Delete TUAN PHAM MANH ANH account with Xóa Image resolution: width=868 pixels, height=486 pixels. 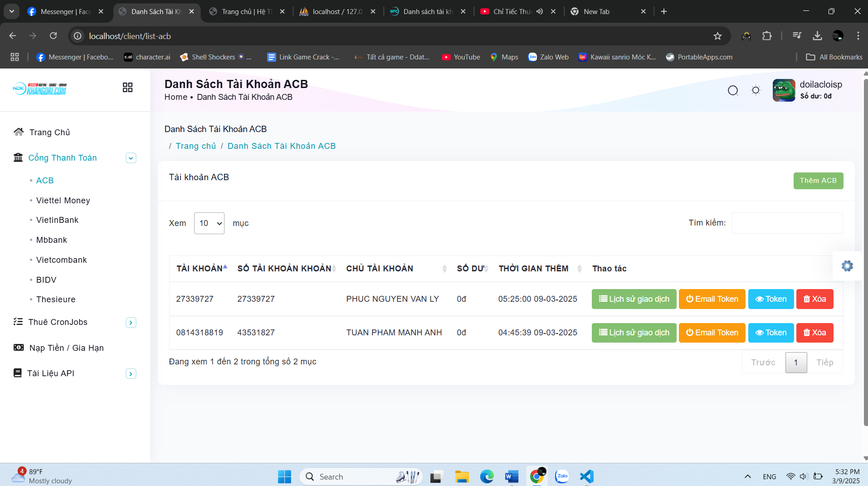[814, 333]
